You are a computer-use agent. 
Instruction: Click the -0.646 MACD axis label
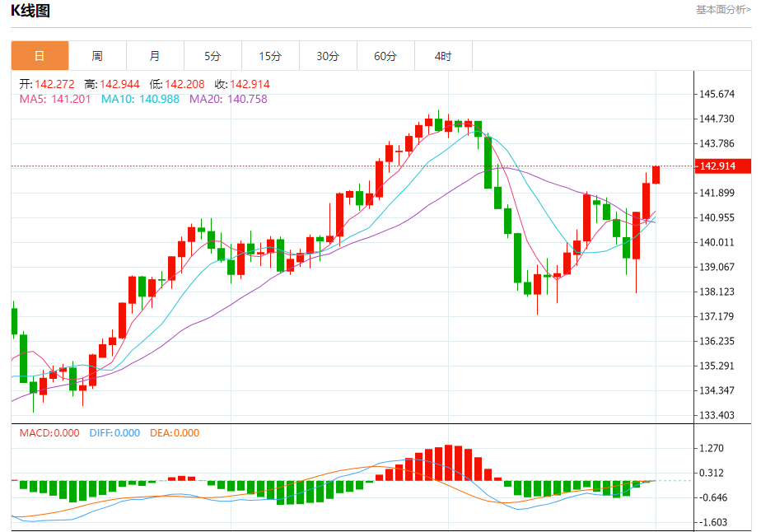pos(712,498)
